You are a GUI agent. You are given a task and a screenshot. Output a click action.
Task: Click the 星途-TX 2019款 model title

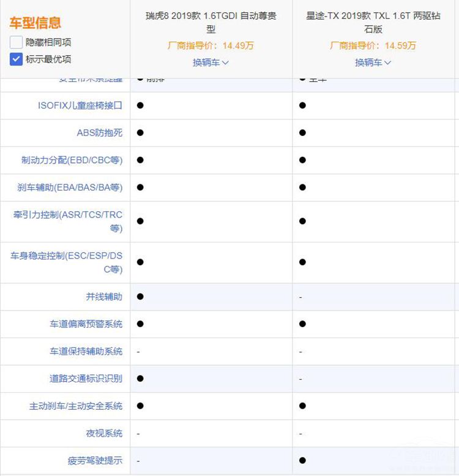point(373,22)
